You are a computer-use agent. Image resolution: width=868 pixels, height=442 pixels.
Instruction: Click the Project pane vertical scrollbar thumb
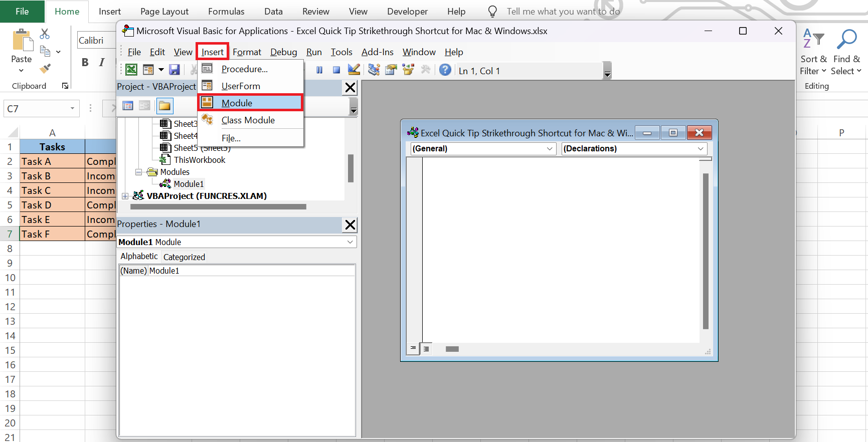(x=351, y=168)
